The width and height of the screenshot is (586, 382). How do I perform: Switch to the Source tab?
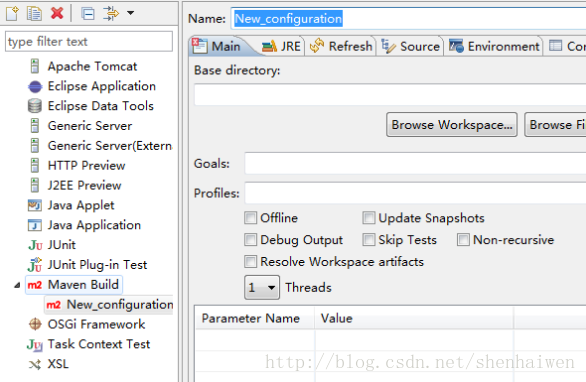click(x=410, y=46)
